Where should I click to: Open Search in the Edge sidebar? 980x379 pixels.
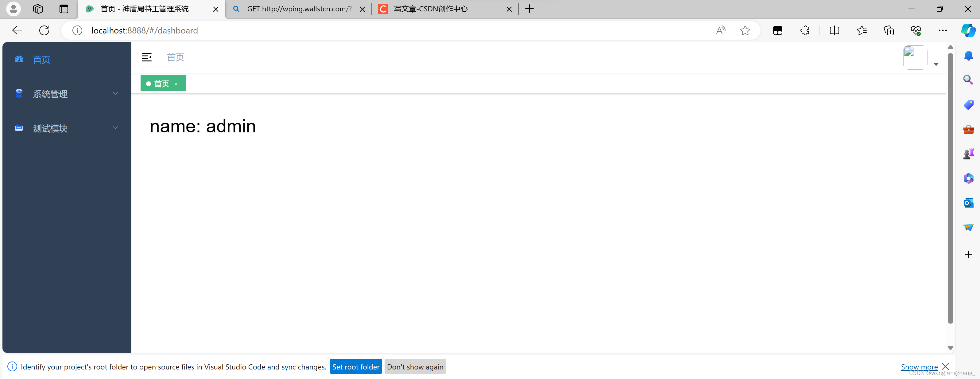click(969, 80)
